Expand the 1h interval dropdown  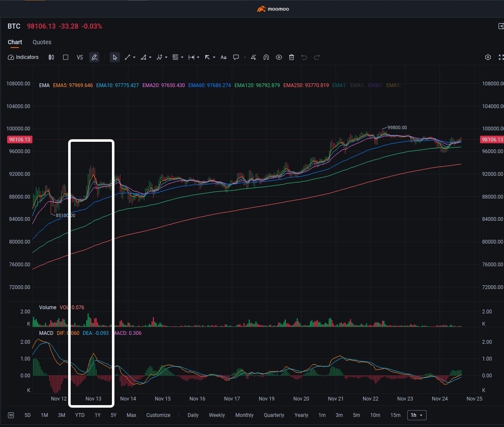click(416, 415)
